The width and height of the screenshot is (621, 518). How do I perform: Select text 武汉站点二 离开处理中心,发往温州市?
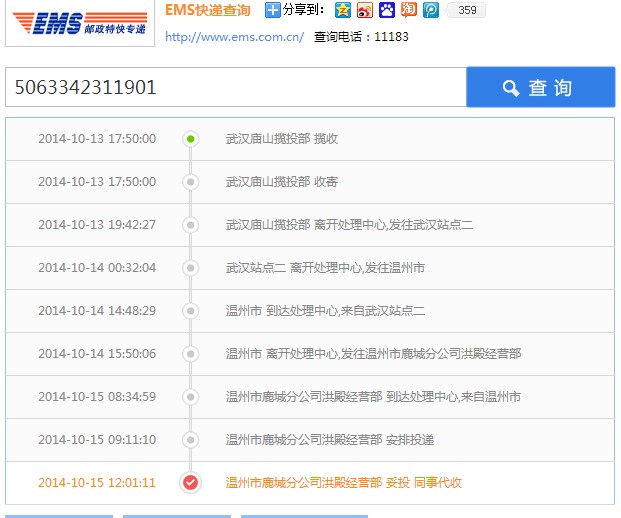[325, 268]
